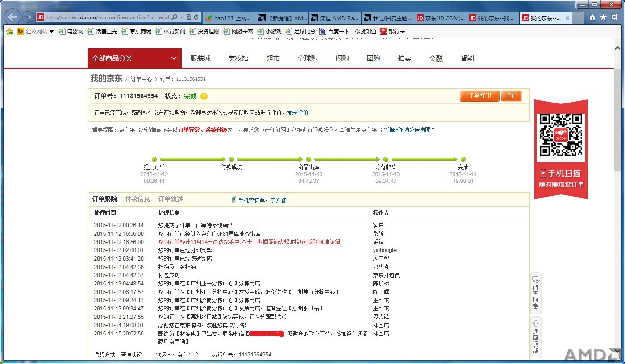Open the 闪购 navigation item
The image size is (625, 364).
coord(342,58)
